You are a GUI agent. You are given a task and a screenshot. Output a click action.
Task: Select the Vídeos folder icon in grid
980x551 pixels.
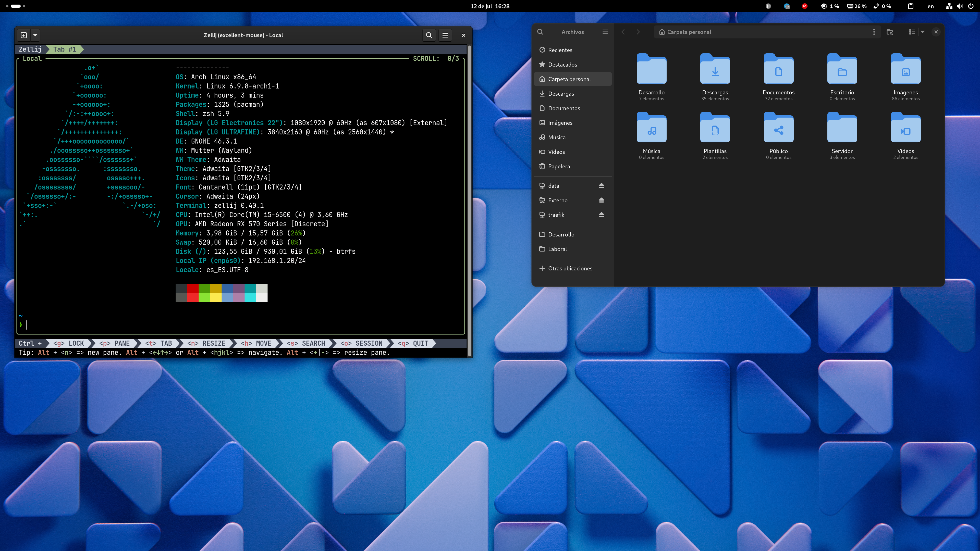905,127
